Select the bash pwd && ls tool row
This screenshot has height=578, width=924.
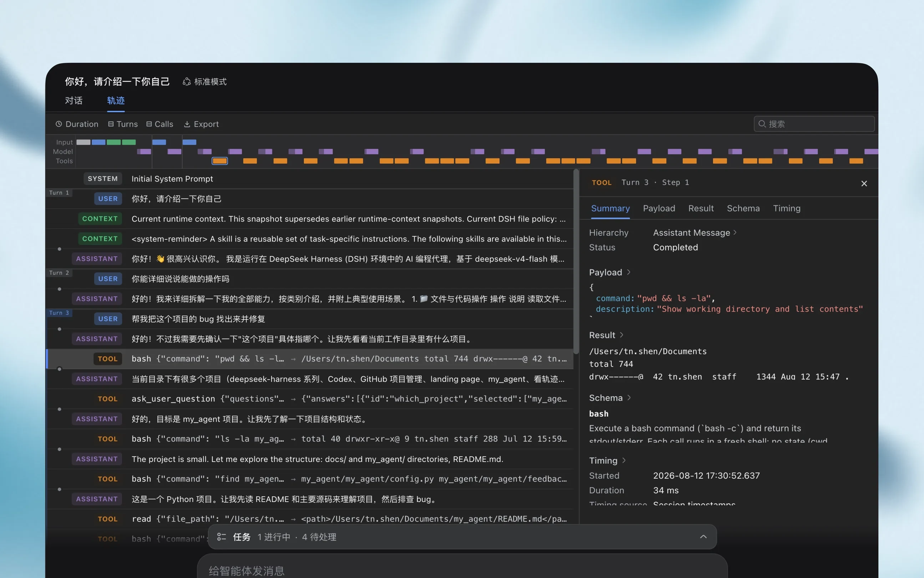tap(309, 358)
